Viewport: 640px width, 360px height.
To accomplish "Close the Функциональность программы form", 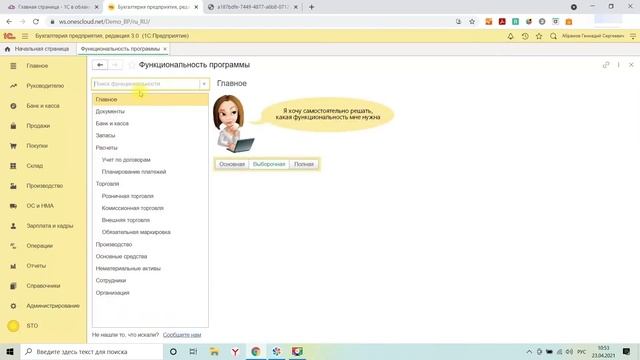I will [631, 65].
